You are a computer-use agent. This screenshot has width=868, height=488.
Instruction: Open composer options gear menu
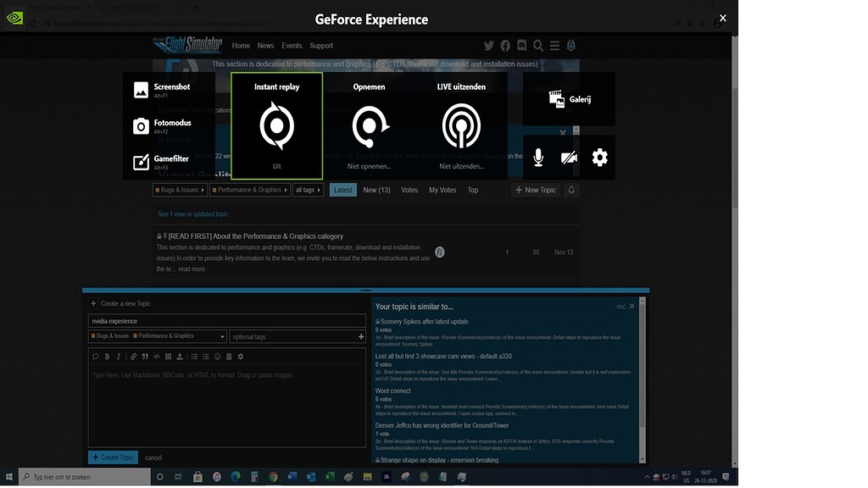[241, 357]
